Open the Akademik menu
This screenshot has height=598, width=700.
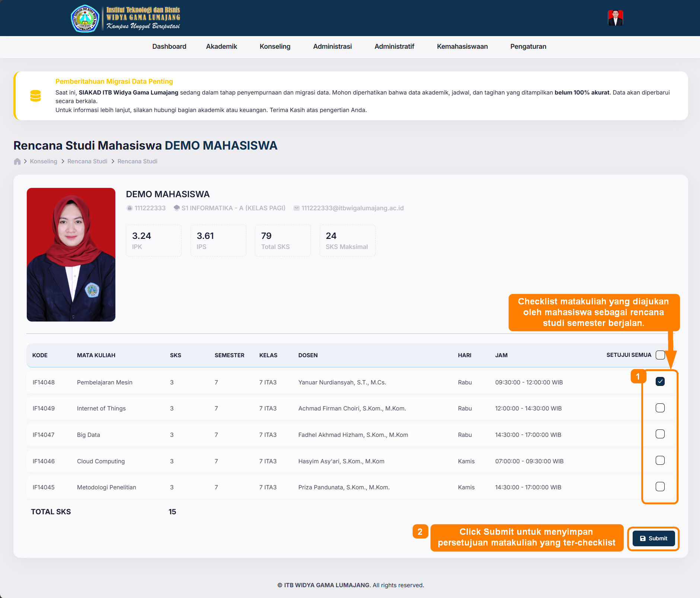click(x=221, y=47)
